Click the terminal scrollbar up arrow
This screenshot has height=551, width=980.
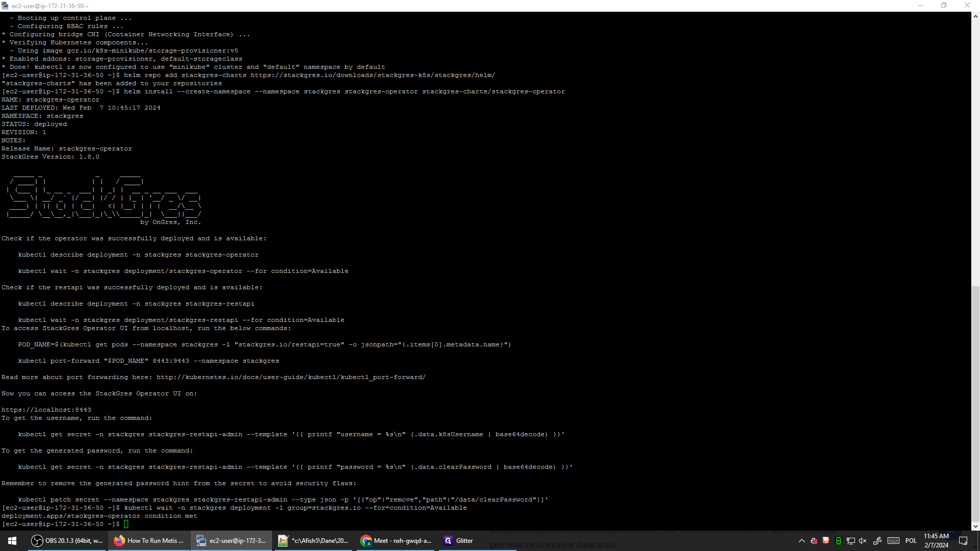click(975, 16)
